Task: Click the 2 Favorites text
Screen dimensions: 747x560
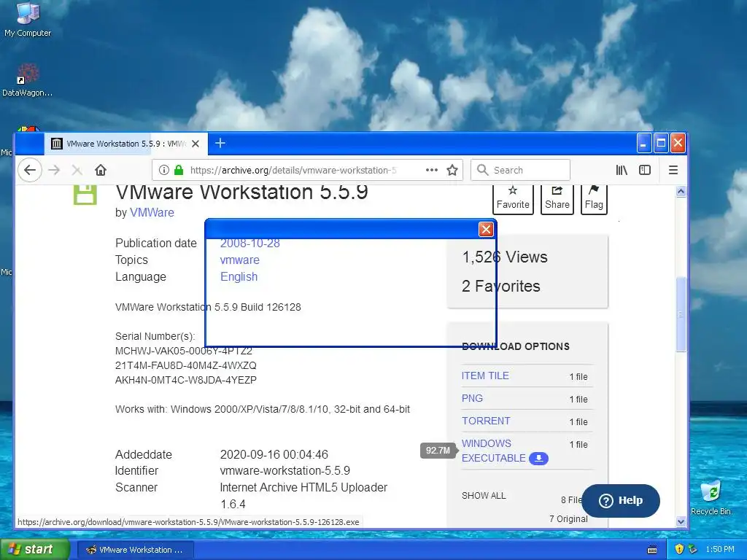Action: click(x=500, y=286)
